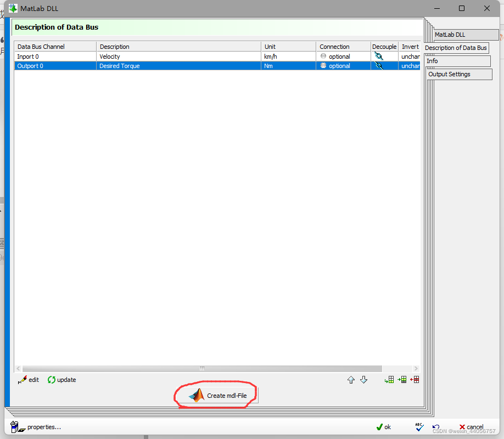Click the Velocity description cell
The height and width of the screenshot is (439, 504).
tap(179, 56)
